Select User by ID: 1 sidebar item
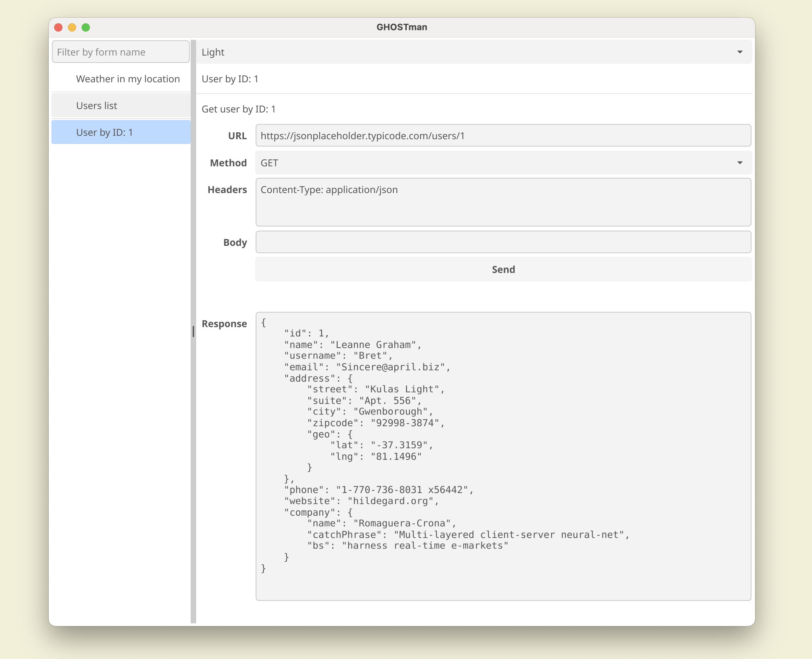Screen dimensions: 812x659 pos(104,132)
